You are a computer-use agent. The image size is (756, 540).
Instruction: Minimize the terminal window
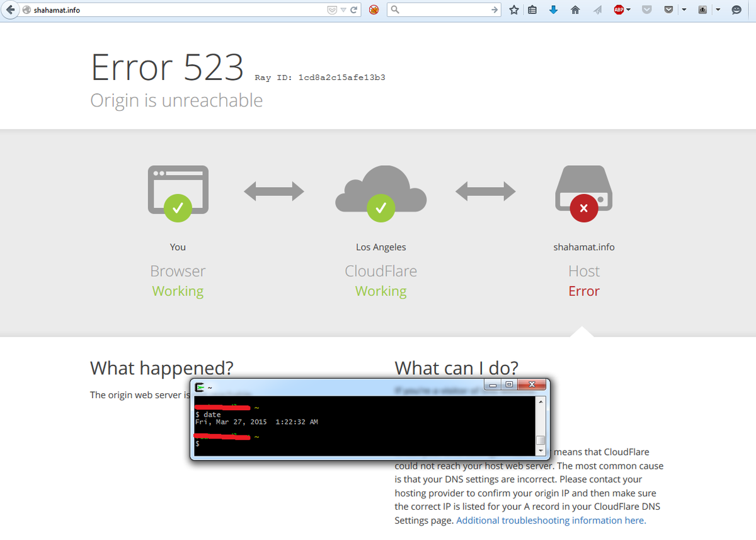[x=494, y=384]
